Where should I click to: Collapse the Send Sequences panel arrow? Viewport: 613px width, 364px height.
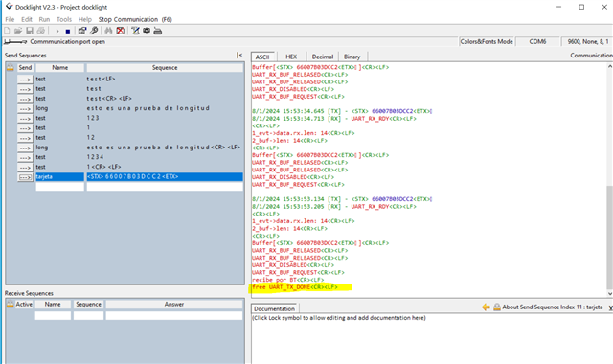(239, 56)
